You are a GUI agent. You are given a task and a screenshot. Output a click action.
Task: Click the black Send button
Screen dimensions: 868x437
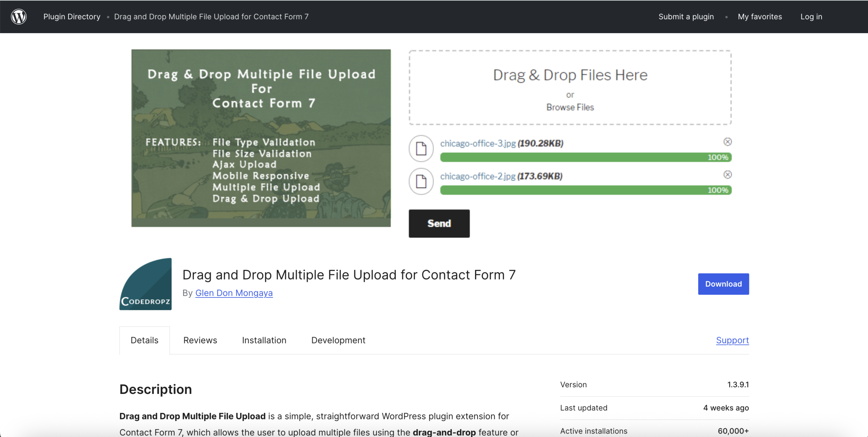(x=439, y=224)
